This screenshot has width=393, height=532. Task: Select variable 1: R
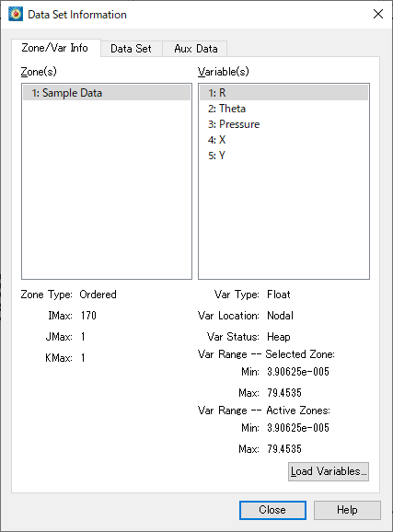click(283, 93)
